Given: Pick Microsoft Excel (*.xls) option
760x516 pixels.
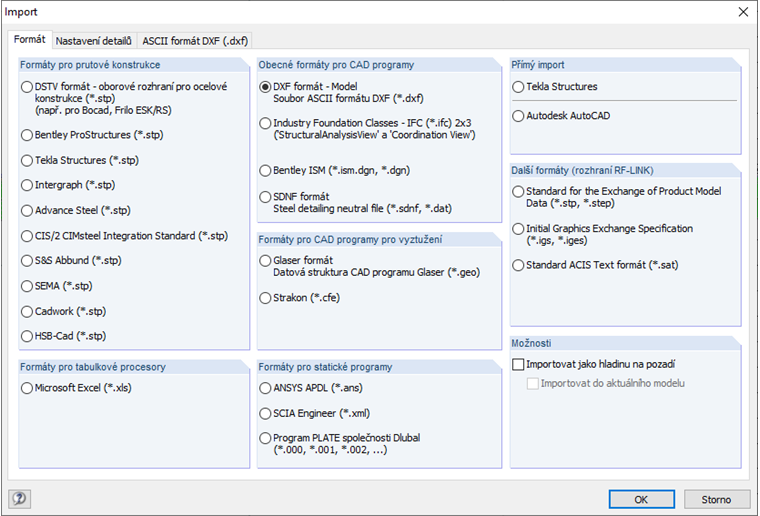Looking at the screenshot, I should 27,387.
